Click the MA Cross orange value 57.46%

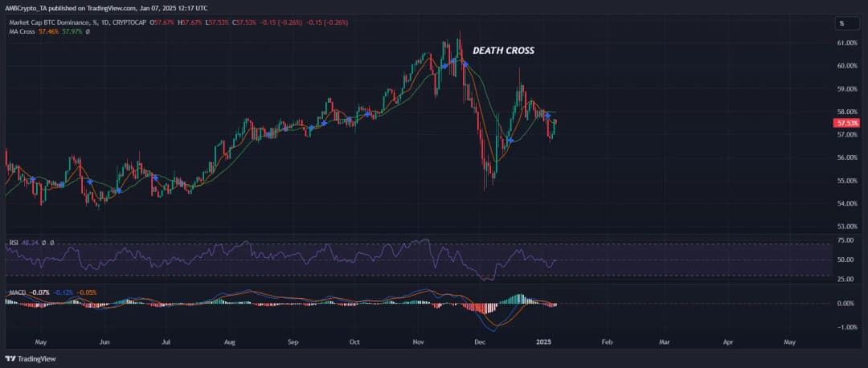(50, 31)
